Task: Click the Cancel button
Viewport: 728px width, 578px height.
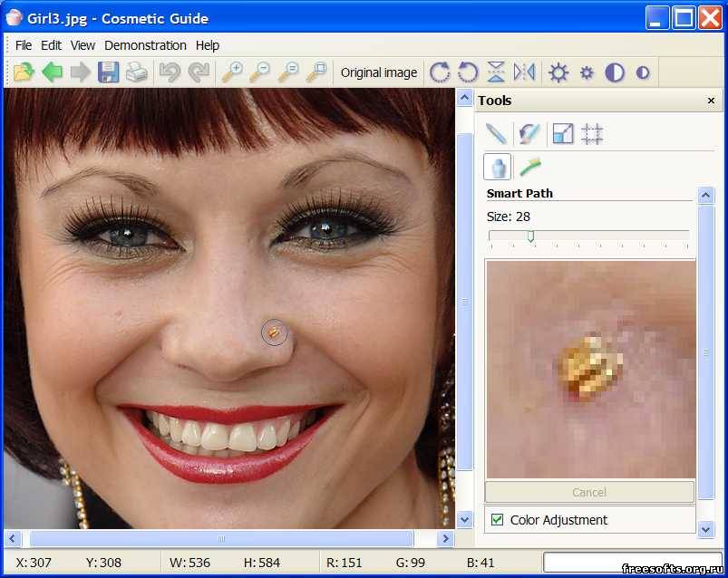Action: 589,492
